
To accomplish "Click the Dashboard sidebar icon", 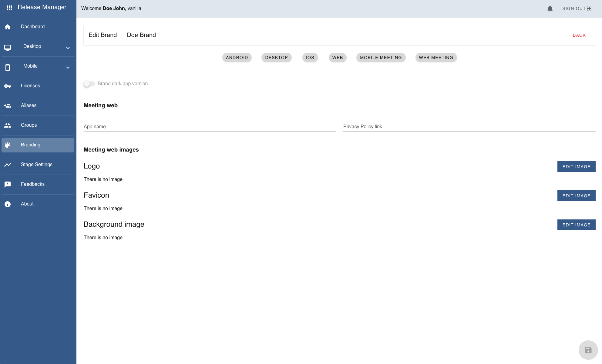I will (8, 26).
